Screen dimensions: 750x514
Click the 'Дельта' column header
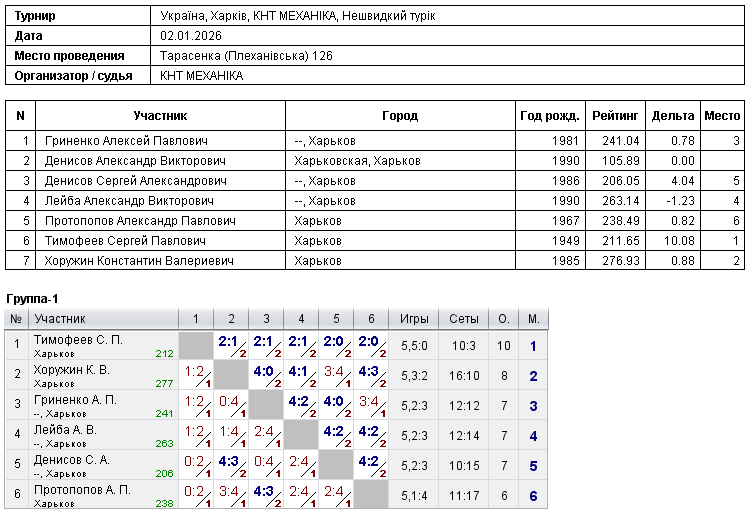coord(673,116)
